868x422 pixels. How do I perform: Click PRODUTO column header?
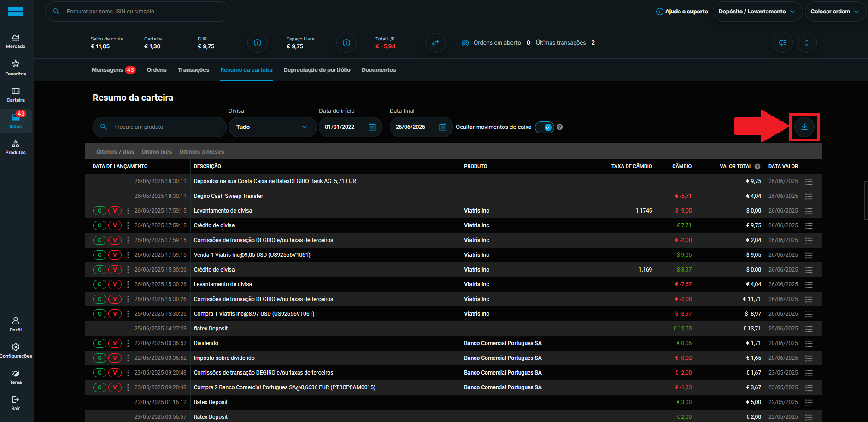click(475, 167)
